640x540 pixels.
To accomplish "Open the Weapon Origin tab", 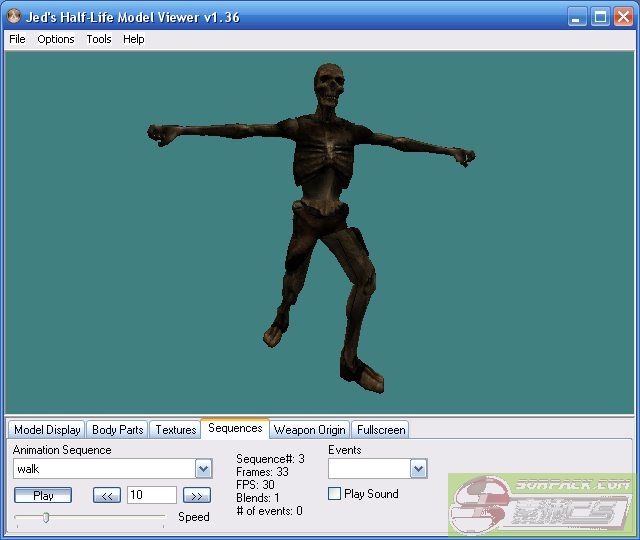I will [309, 430].
